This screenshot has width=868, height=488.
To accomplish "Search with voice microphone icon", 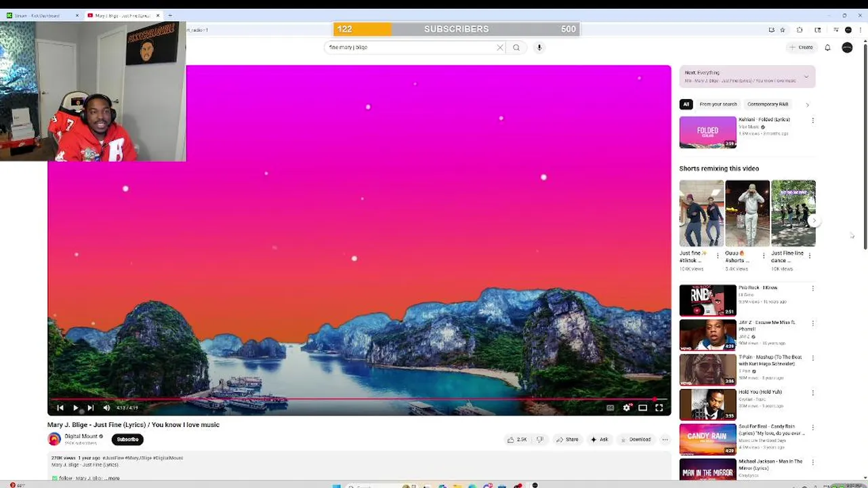I will pyautogui.click(x=539, y=47).
